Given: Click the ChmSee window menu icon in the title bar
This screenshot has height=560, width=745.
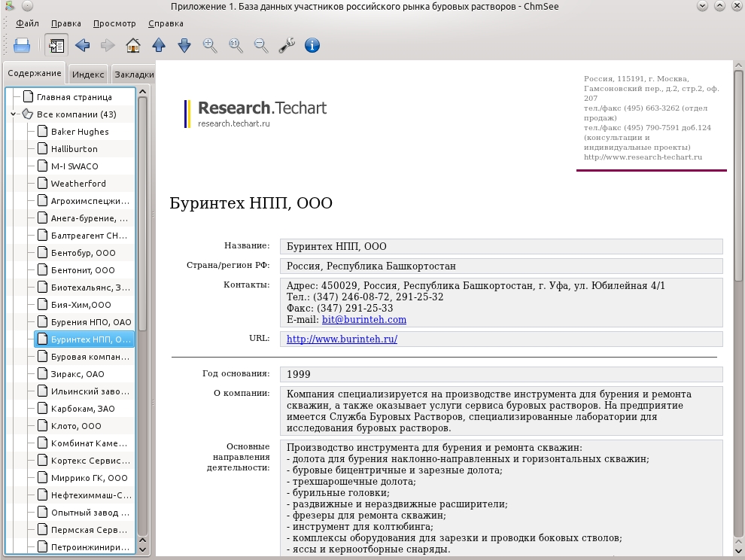Looking at the screenshot, I should coord(10,6).
